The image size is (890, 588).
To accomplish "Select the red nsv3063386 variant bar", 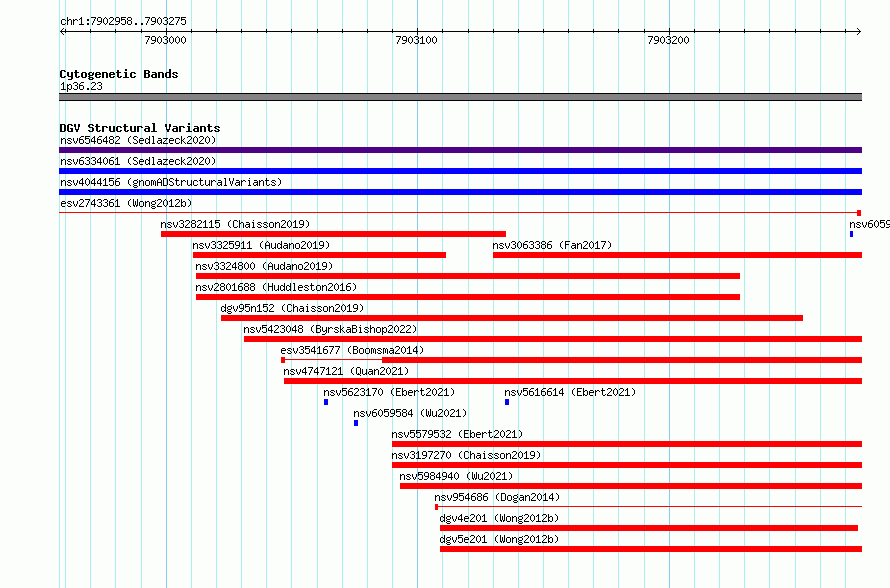I will (x=678, y=255).
